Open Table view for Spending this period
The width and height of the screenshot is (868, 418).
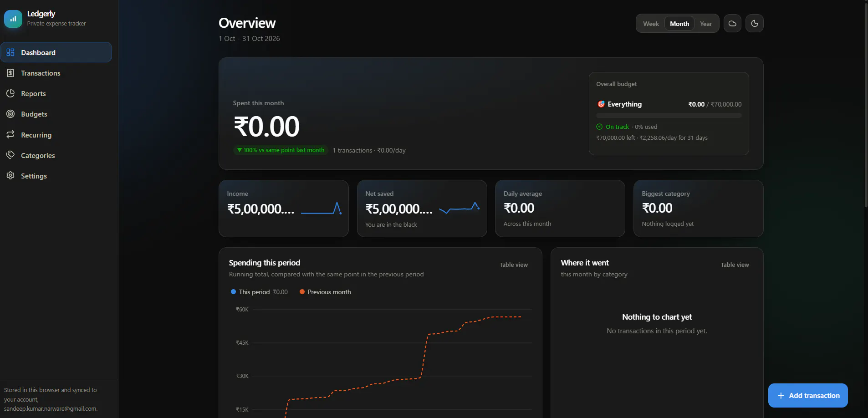513,265
